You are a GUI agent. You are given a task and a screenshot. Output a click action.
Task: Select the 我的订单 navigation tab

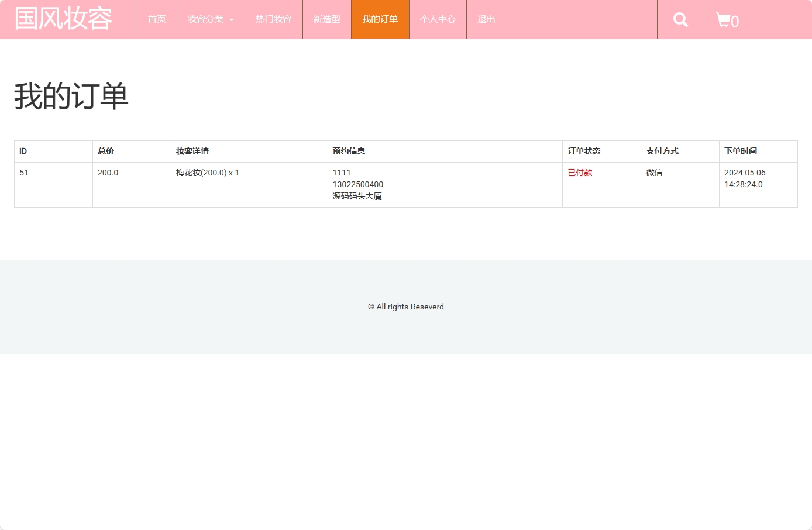[380, 19]
